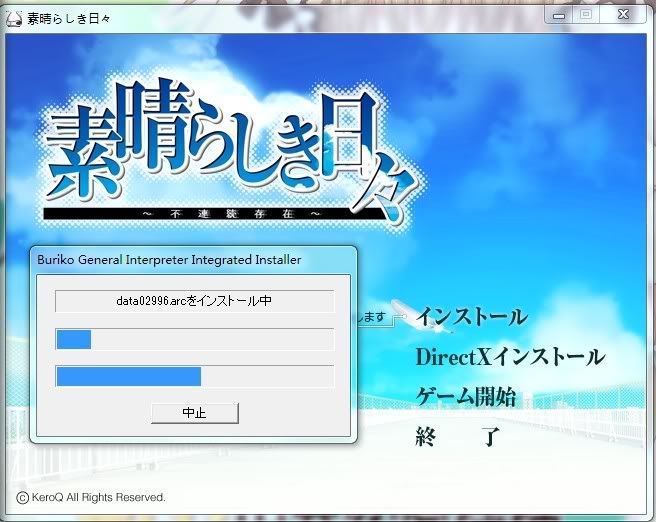Maximize the 素晴らしき日々 window
Viewport: 656px width, 522px height.
pyautogui.click(x=586, y=15)
